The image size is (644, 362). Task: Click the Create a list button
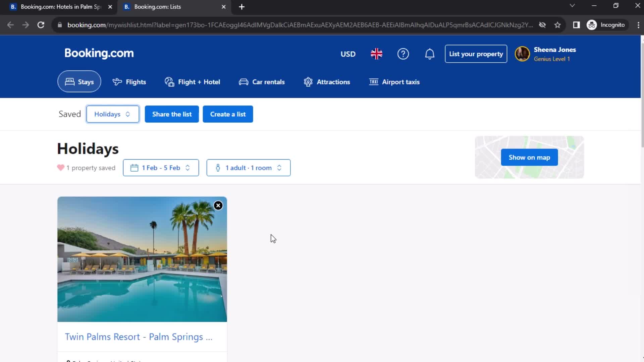click(x=228, y=114)
